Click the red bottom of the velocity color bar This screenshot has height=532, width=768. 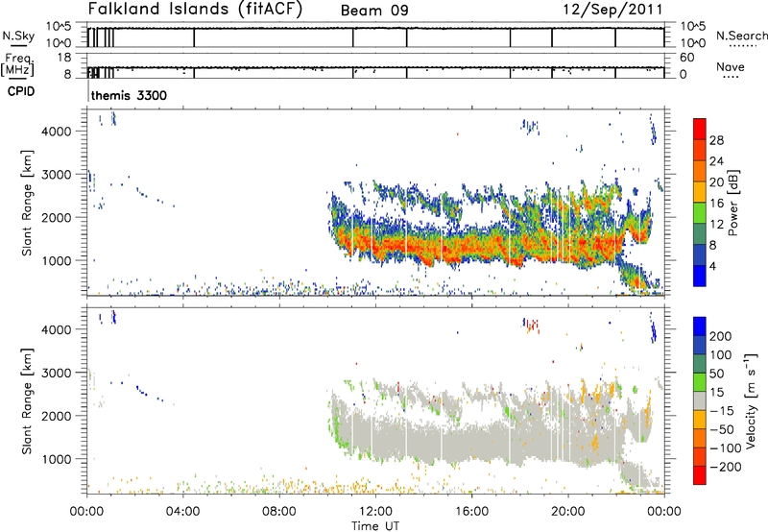(x=700, y=475)
